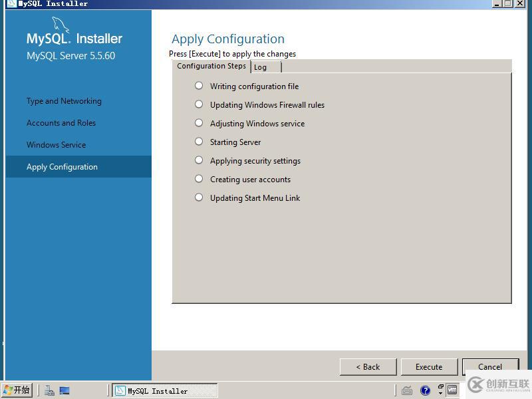Go to Accounts and Roles step

click(61, 123)
